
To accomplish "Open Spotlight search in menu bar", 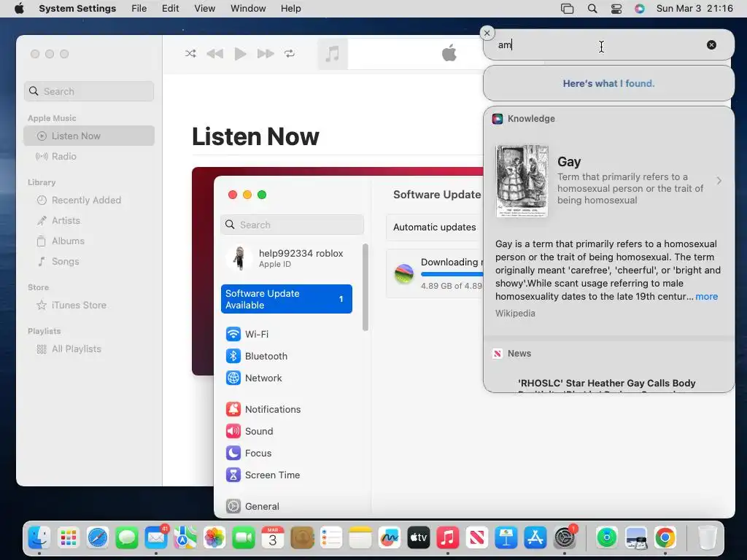I will tap(592, 9).
